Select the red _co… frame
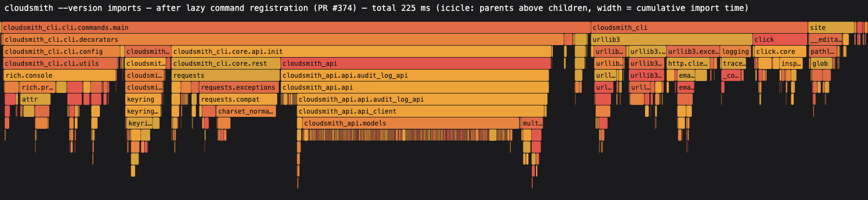Image resolution: width=868 pixels, height=200 pixels. click(x=731, y=76)
